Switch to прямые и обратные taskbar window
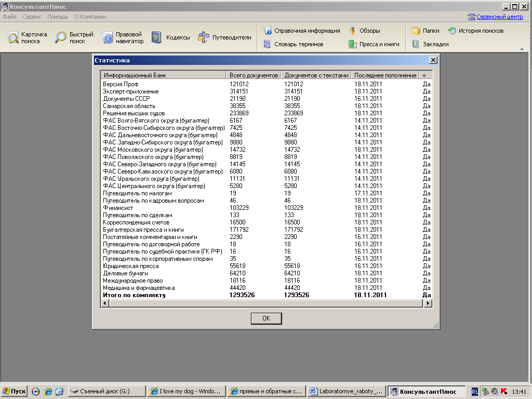The width and height of the screenshot is (532, 399). (267, 391)
